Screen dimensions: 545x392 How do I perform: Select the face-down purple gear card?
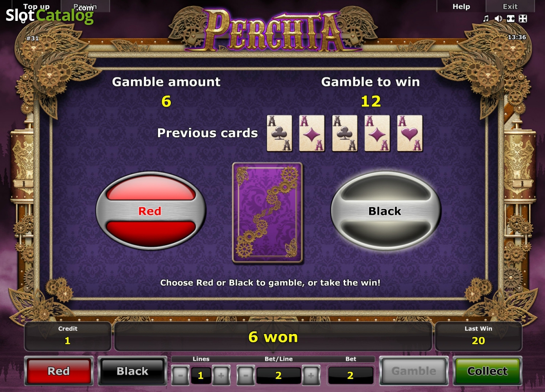(x=267, y=212)
